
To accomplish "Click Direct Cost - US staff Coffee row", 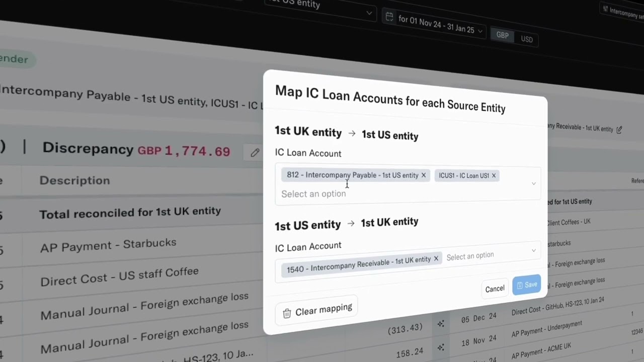I will (x=119, y=276).
